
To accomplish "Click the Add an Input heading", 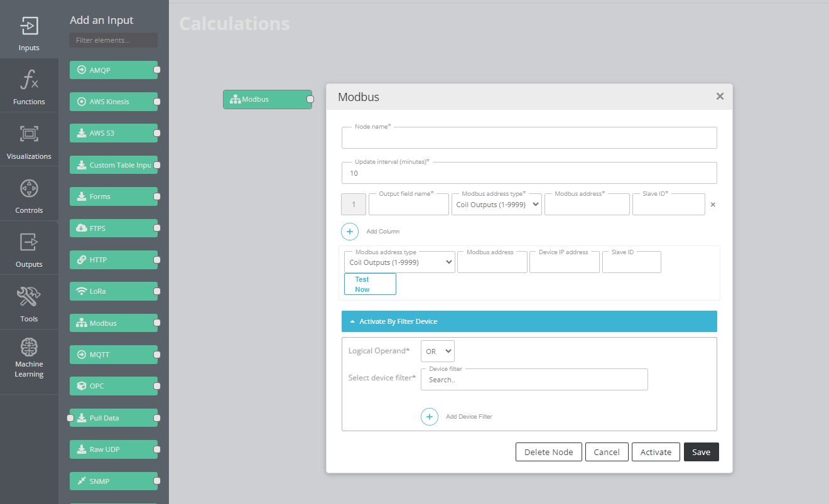I will pyautogui.click(x=102, y=20).
